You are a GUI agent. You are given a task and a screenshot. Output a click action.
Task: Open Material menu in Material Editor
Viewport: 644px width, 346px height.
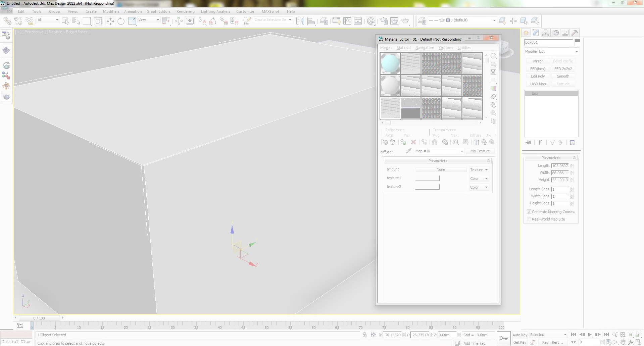pyautogui.click(x=403, y=48)
